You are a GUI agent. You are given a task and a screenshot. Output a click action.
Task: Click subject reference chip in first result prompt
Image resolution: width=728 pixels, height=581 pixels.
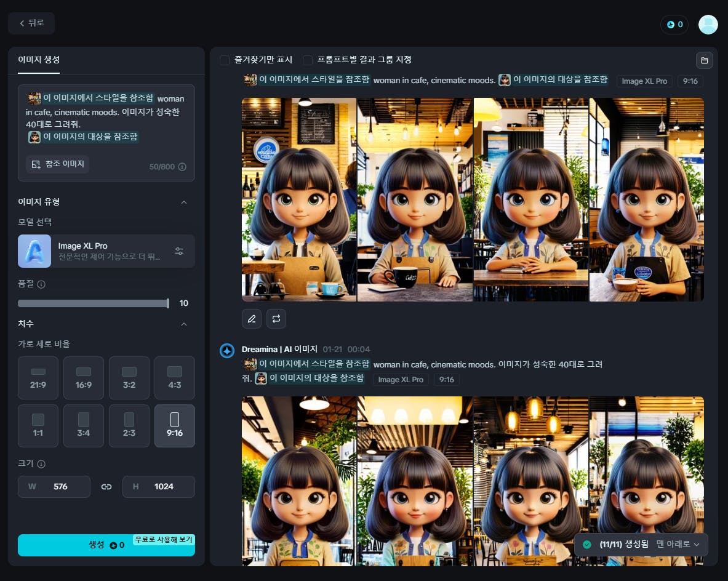pos(553,80)
